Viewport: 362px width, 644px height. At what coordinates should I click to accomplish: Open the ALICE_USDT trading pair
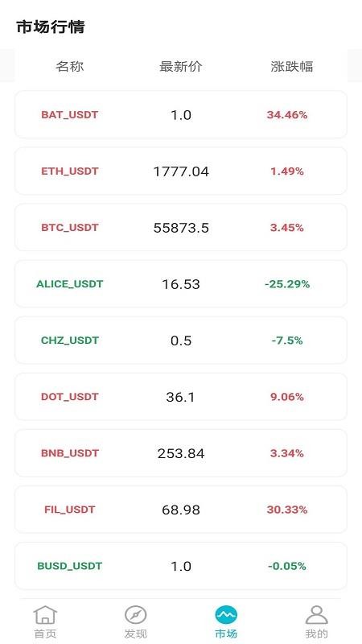181,284
